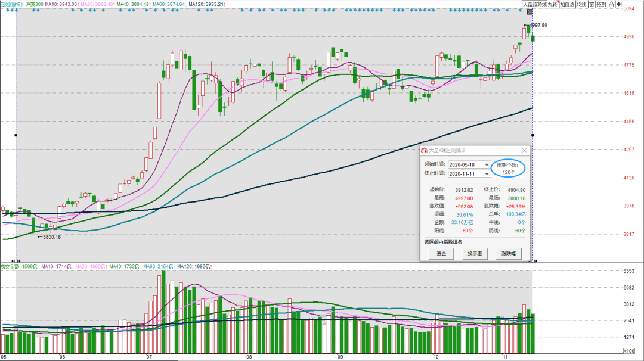Click the 11 month marker on time axis
This screenshot has width=644, height=361.
pyautogui.click(x=504, y=357)
